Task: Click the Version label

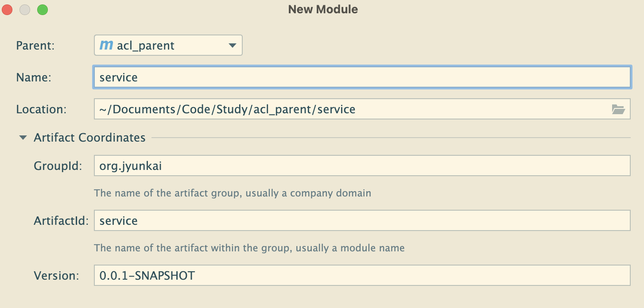Action: (x=56, y=276)
